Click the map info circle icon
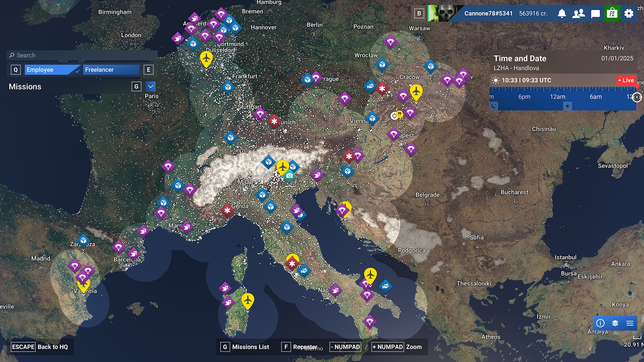 point(600,323)
